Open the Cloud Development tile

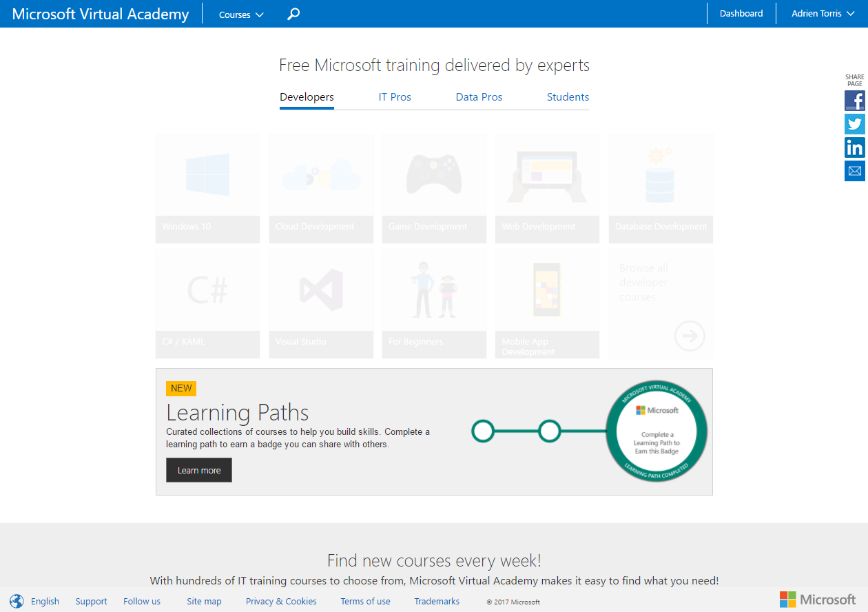click(321, 188)
